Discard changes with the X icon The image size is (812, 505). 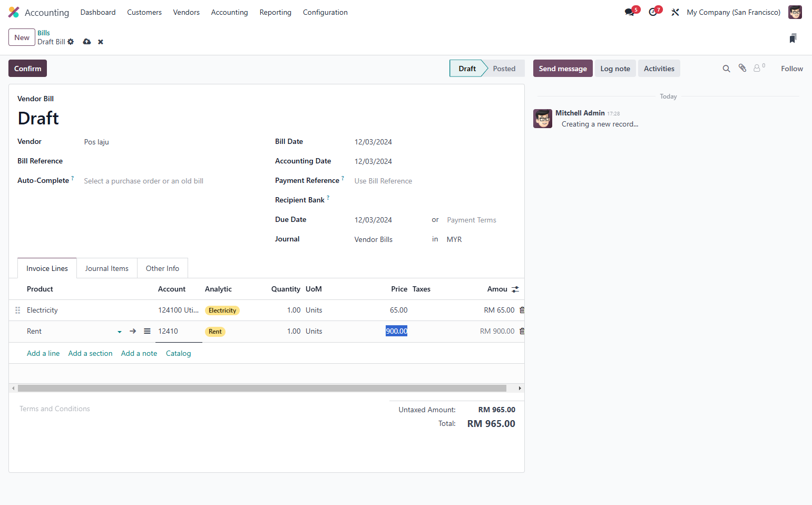click(x=101, y=42)
